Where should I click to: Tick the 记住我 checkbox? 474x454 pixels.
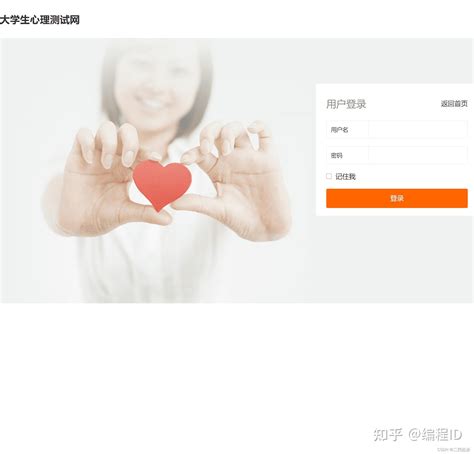click(329, 176)
